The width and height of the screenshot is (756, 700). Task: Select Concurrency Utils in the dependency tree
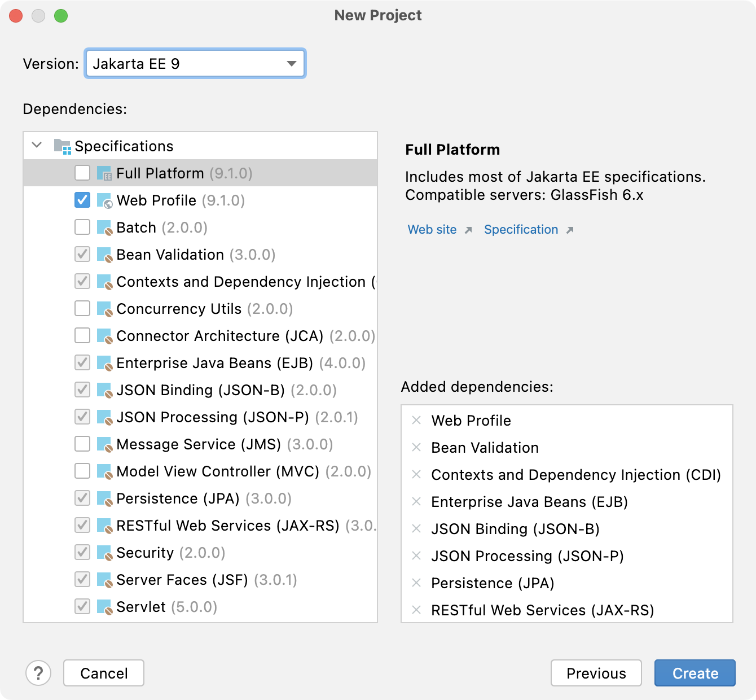click(x=179, y=309)
